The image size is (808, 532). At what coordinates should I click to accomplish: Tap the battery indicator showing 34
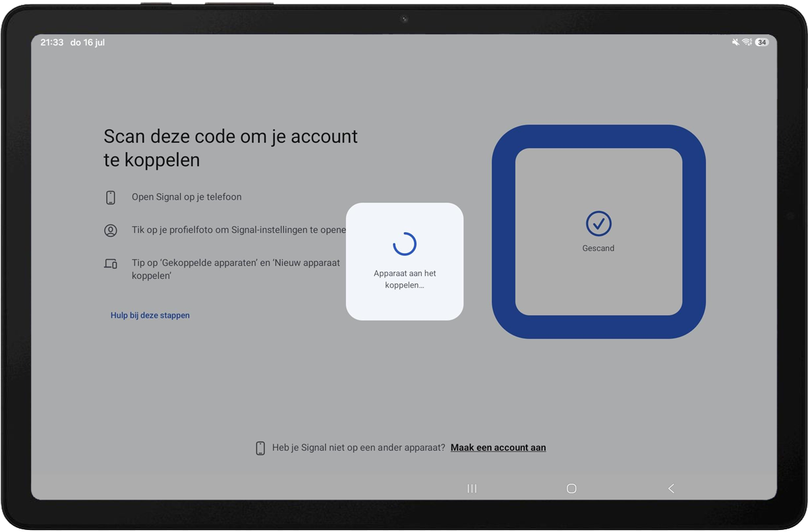tap(762, 42)
